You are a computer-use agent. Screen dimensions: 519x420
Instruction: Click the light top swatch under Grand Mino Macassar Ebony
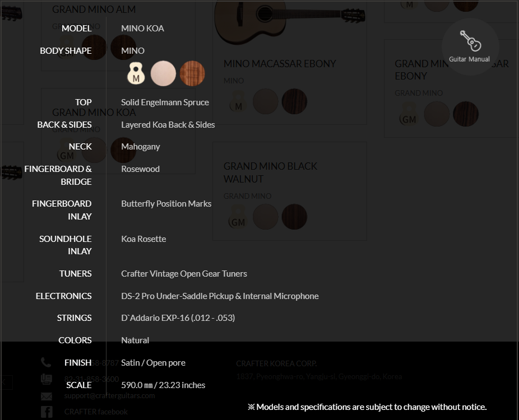tap(437, 114)
